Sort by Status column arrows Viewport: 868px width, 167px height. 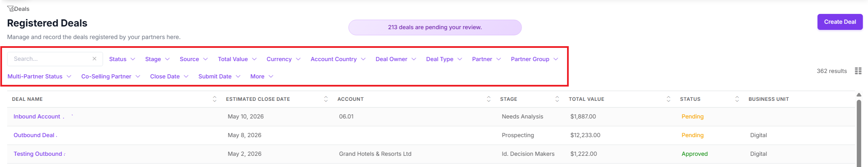tap(737, 99)
